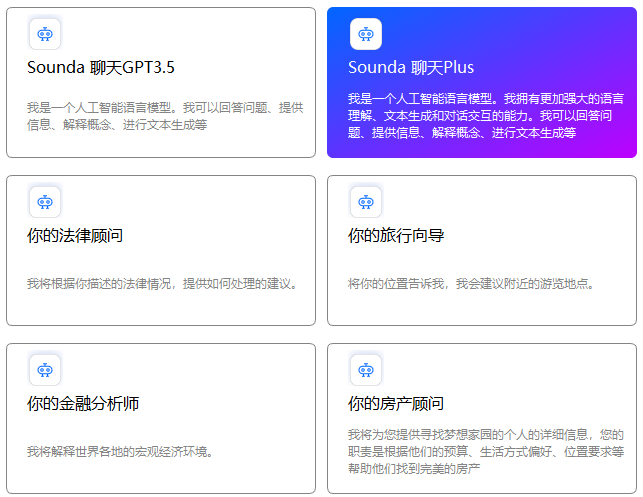Select the 你的法律顾问 title
This screenshot has width=643, height=497.
pyautogui.click(x=75, y=235)
